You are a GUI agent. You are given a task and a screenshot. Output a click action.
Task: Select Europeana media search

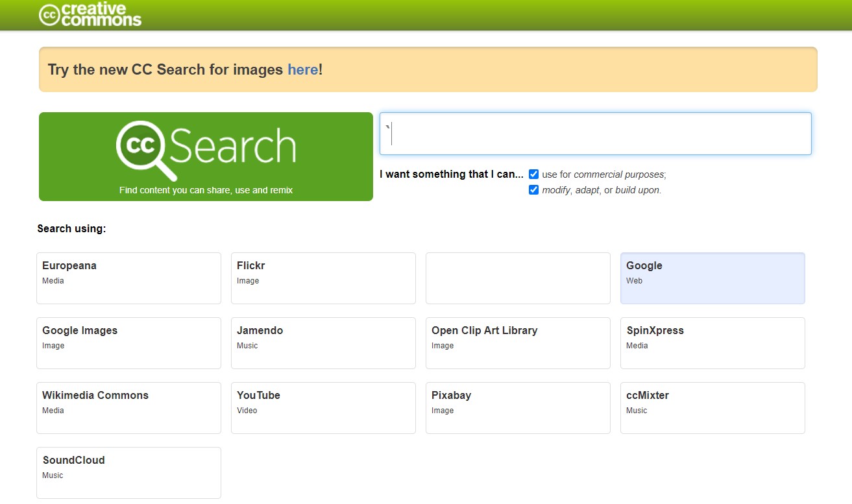click(x=128, y=278)
